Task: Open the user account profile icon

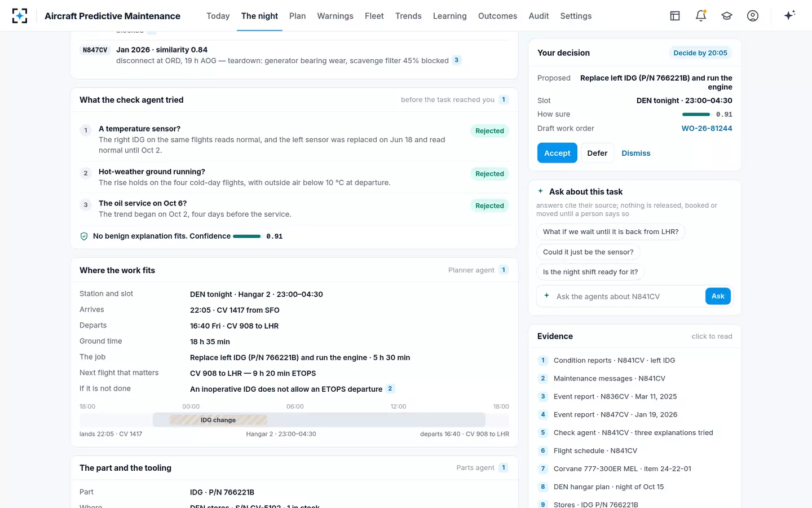Action: coord(753,16)
